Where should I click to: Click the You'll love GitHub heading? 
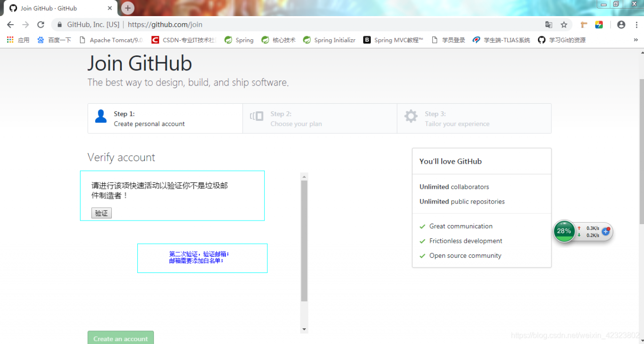[x=450, y=161]
